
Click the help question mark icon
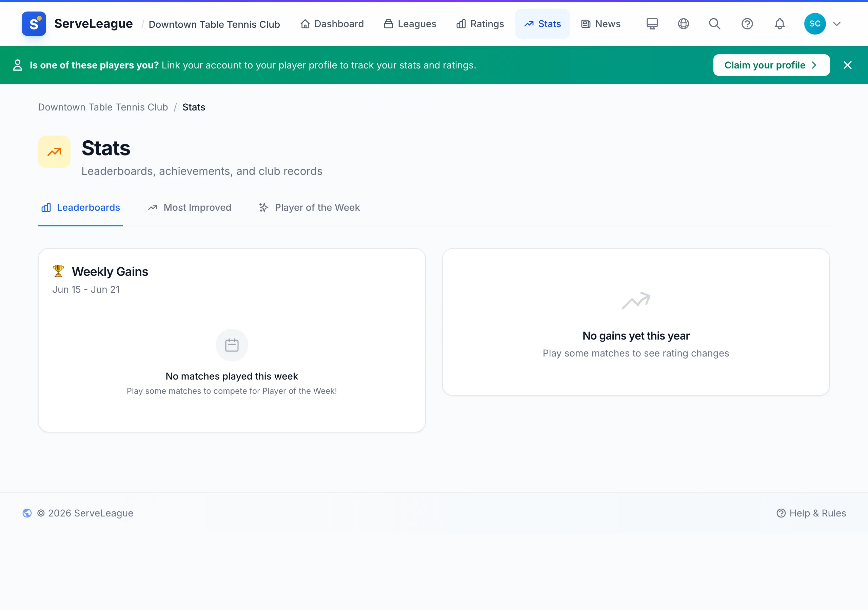[747, 24]
